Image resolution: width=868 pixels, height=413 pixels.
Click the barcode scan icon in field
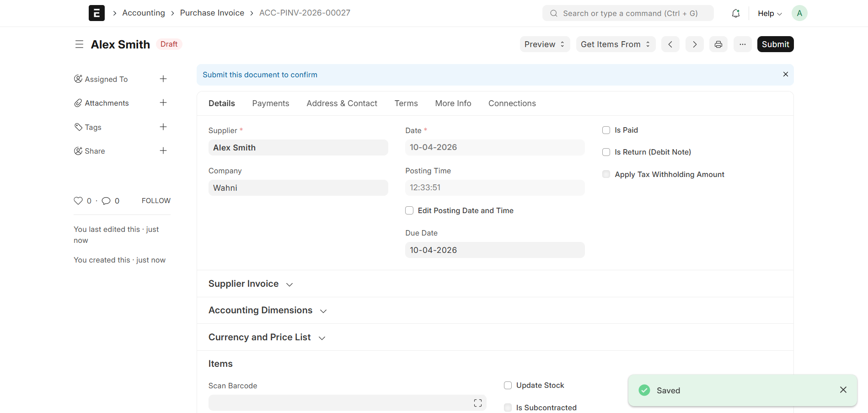478,403
